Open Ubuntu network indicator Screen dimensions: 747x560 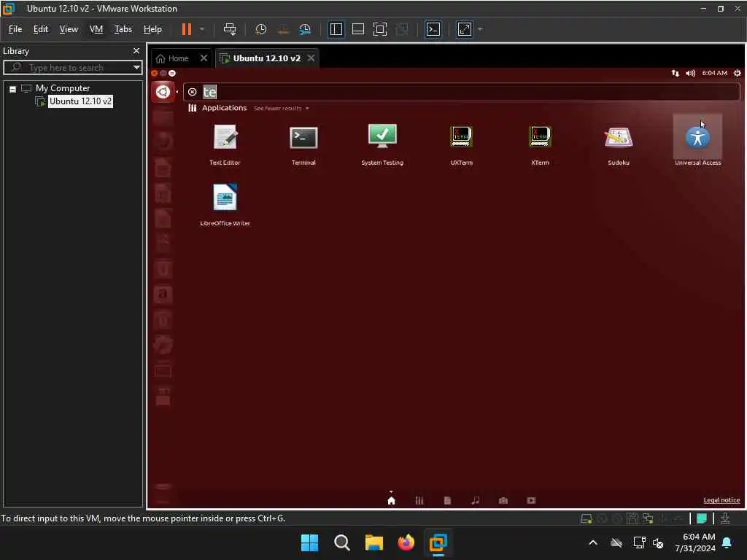(x=675, y=73)
